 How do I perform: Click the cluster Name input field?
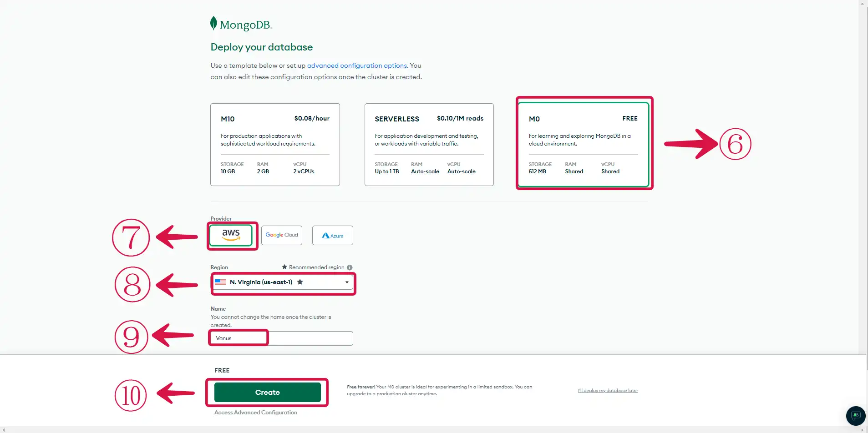pos(281,338)
